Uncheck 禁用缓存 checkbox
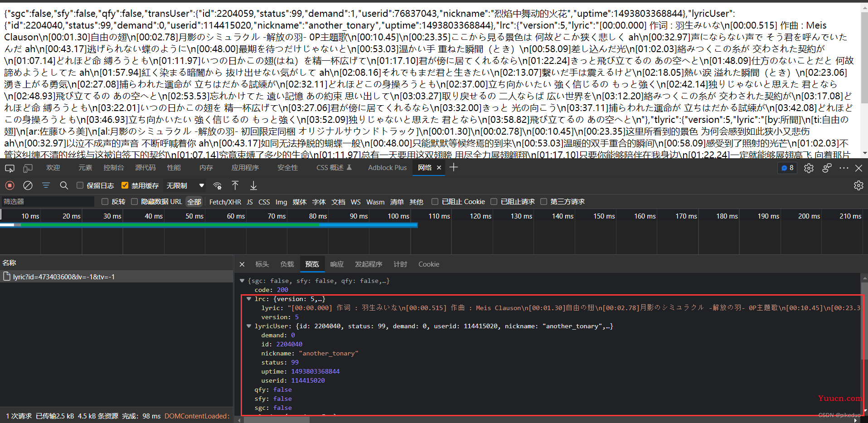Viewport: 868px width, 423px height. [125, 185]
